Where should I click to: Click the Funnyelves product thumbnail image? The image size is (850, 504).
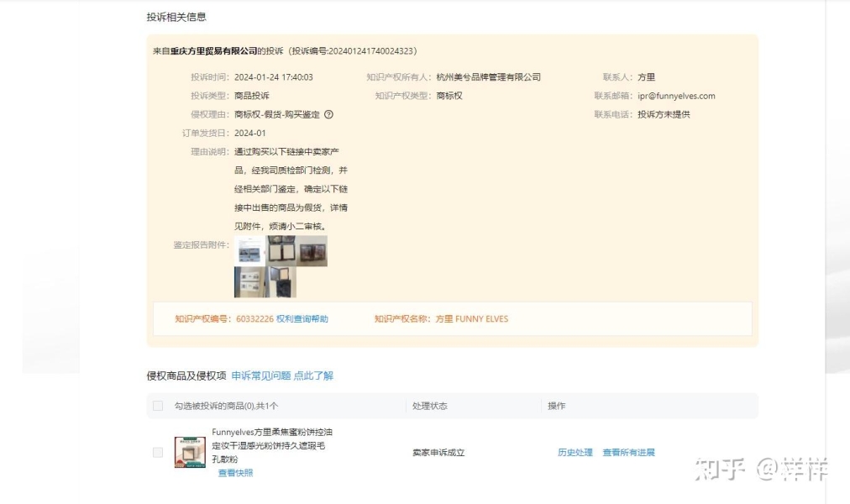pyautogui.click(x=190, y=452)
